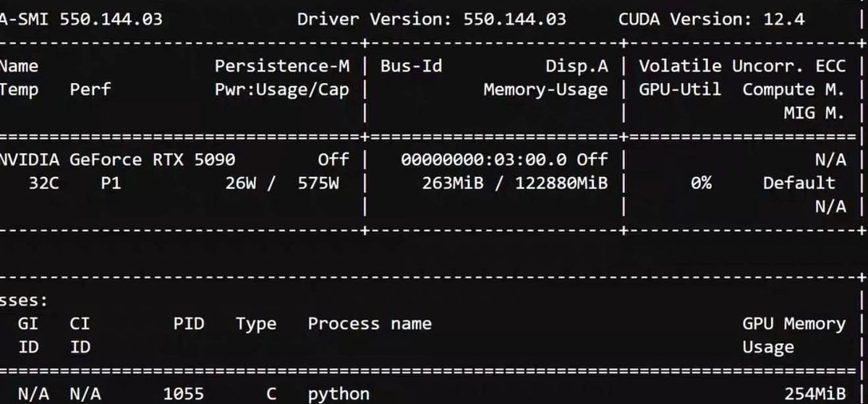This screenshot has width=868, height=404.
Task: Click the MIG M. header text
Action: point(814,113)
